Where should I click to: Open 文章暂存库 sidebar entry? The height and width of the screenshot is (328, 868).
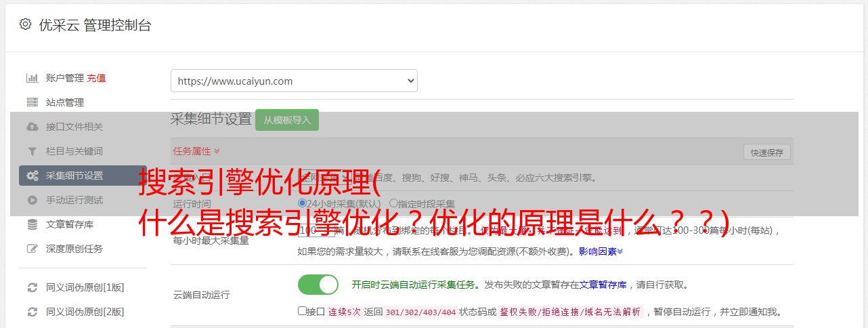(x=70, y=224)
